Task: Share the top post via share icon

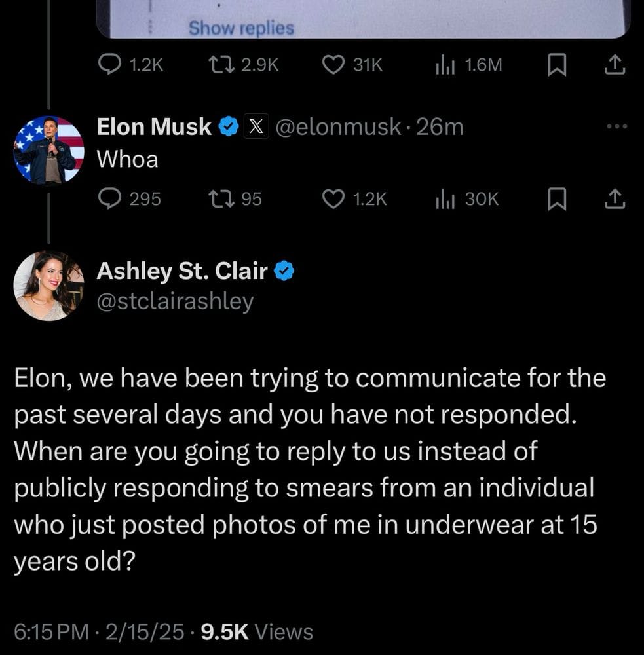Action: tap(615, 65)
